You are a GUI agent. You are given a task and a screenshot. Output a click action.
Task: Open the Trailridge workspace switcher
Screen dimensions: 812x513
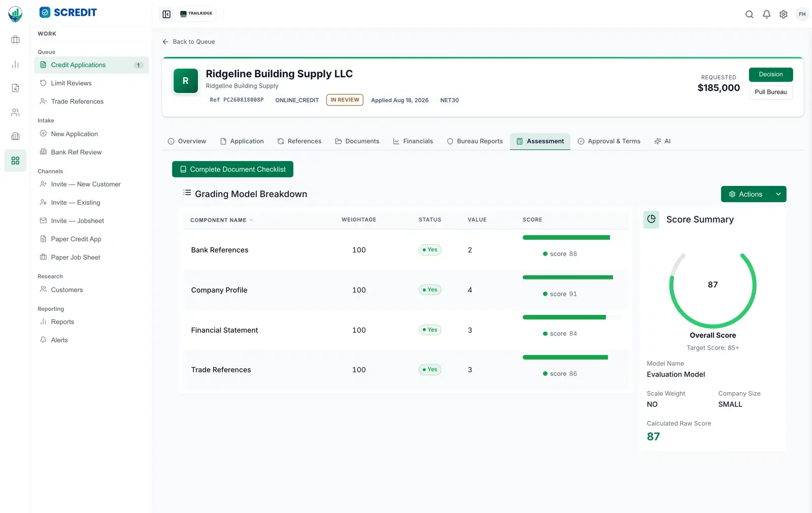tap(196, 14)
